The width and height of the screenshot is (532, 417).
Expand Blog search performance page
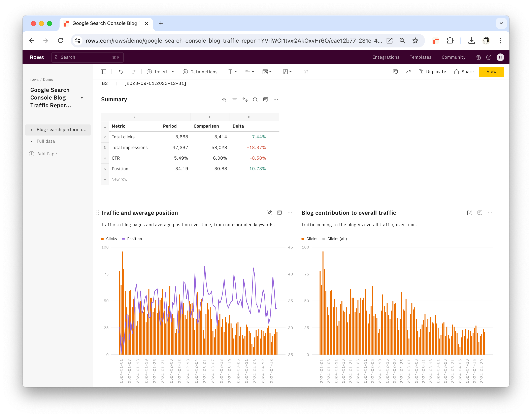point(31,130)
